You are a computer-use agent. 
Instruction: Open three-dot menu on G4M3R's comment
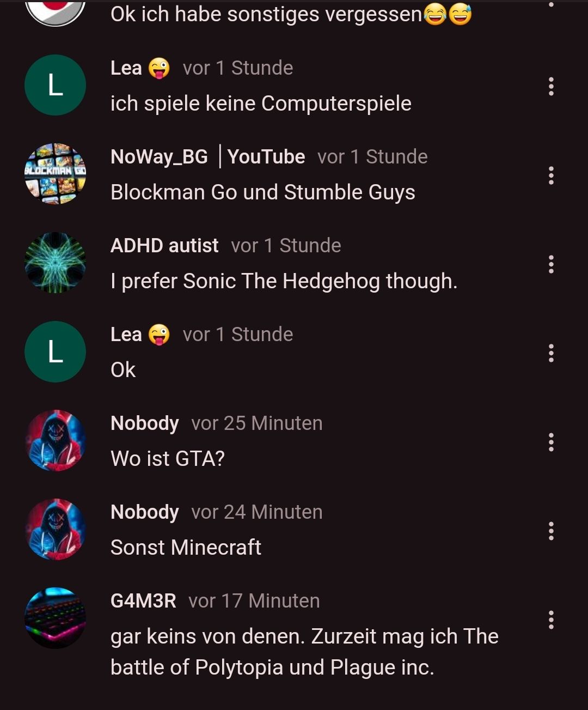tap(551, 620)
